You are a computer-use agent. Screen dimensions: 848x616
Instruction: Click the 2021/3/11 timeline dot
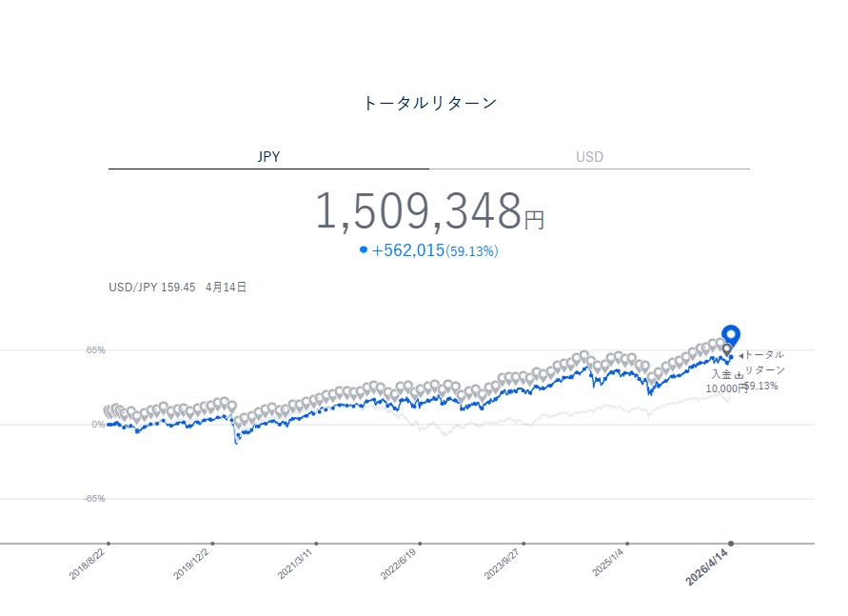tap(316, 544)
